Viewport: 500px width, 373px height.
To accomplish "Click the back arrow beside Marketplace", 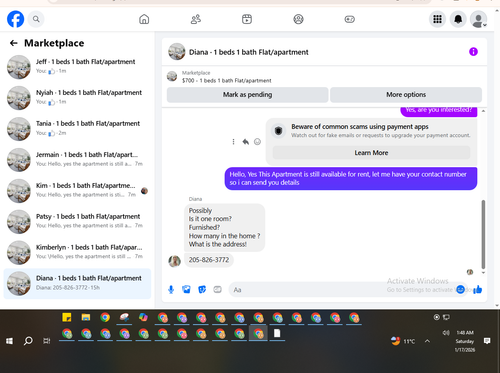I will click(x=14, y=43).
